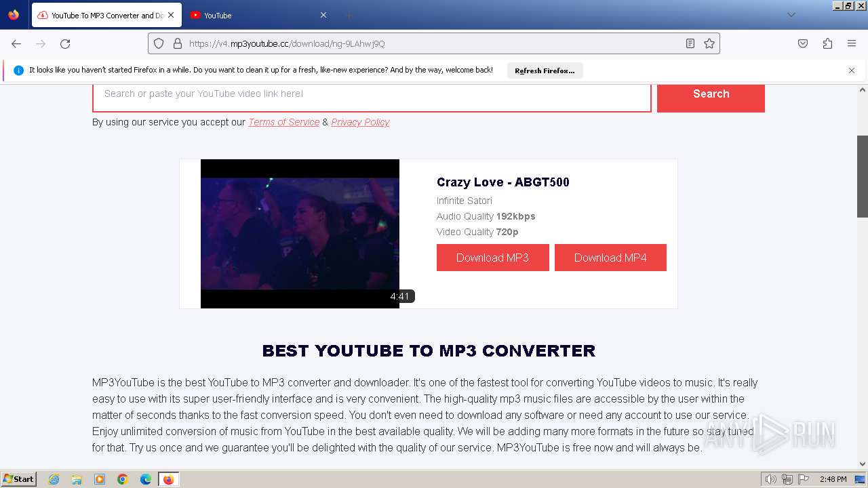This screenshot has width=868, height=488.
Task: List all tabs dropdown arrow
Action: pos(791,15)
